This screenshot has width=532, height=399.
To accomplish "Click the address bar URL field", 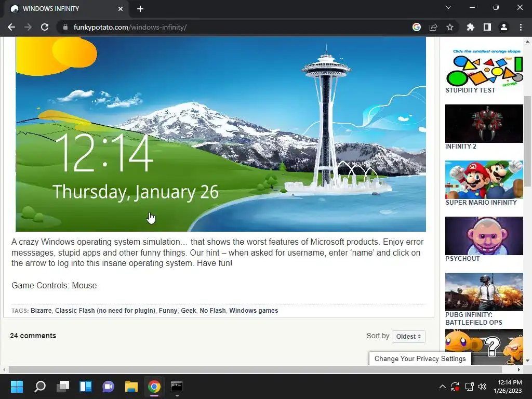I will pyautogui.click(x=234, y=27).
